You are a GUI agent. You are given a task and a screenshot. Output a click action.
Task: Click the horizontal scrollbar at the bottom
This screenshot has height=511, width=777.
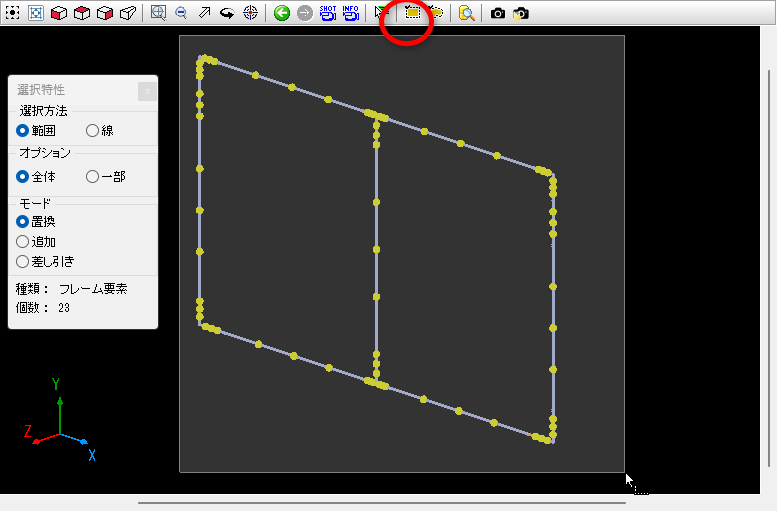coord(382,503)
